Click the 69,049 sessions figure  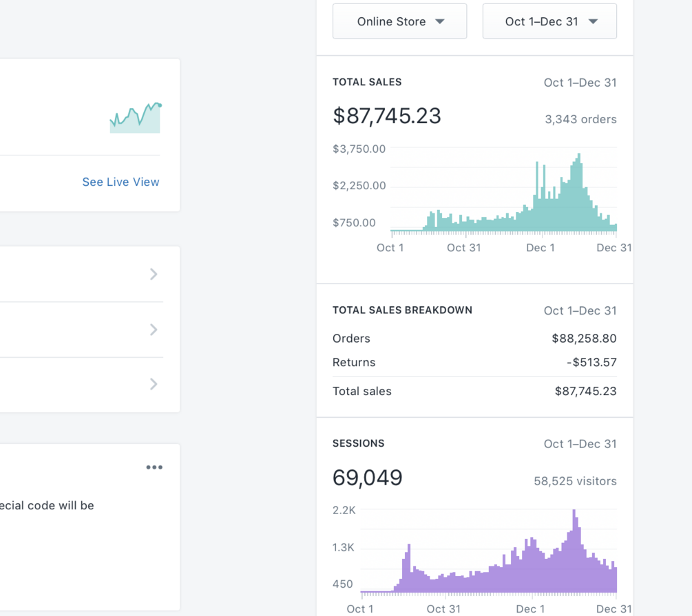coord(367,478)
